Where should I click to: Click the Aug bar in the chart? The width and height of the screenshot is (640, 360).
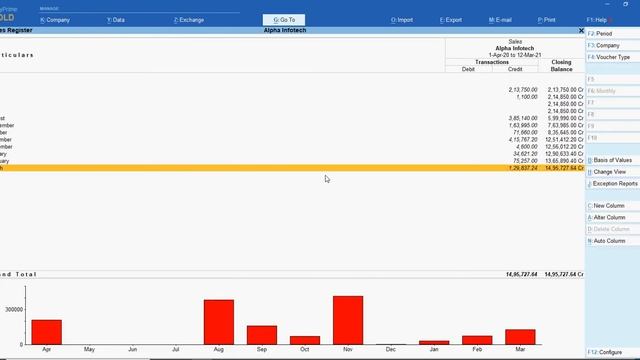pos(219,322)
